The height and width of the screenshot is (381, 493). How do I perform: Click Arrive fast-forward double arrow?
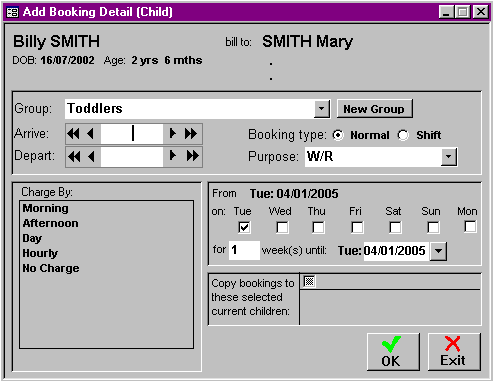click(x=191, y=134)
